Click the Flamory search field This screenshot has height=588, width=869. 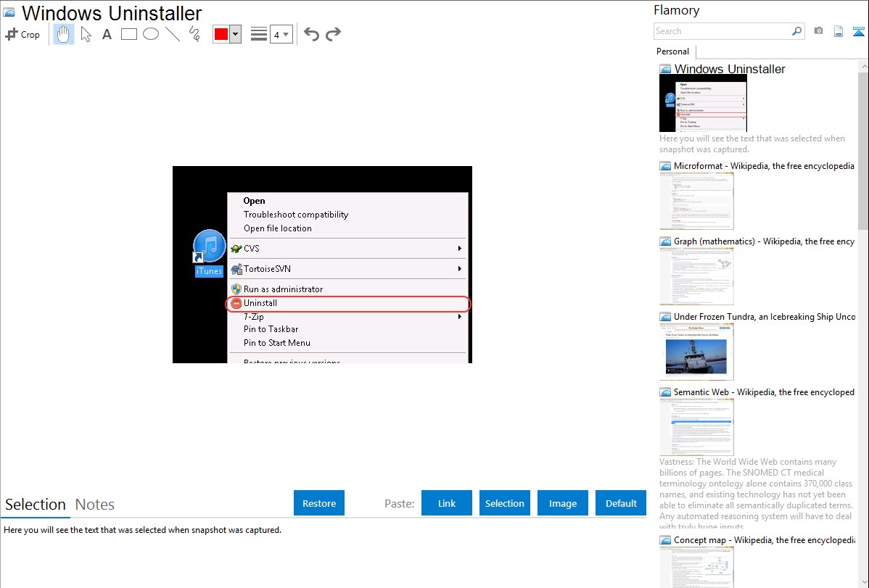pos(722,31)
